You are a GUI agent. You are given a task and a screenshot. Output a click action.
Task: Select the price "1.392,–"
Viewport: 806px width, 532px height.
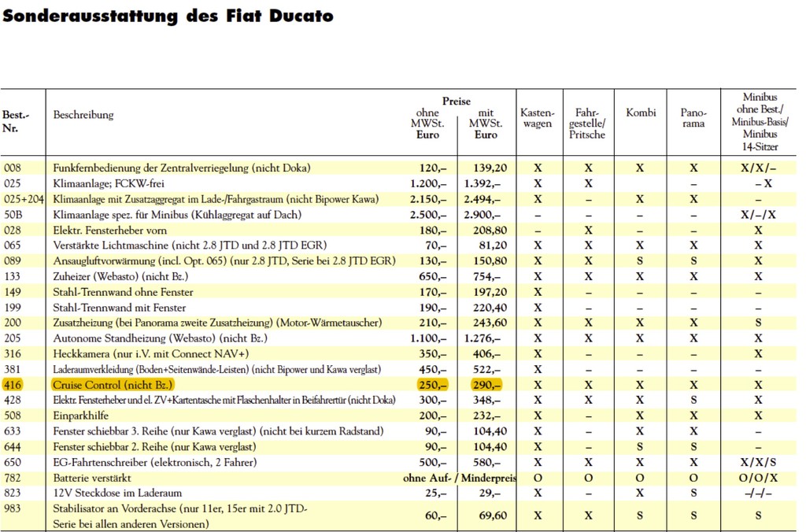coord(482,183)
